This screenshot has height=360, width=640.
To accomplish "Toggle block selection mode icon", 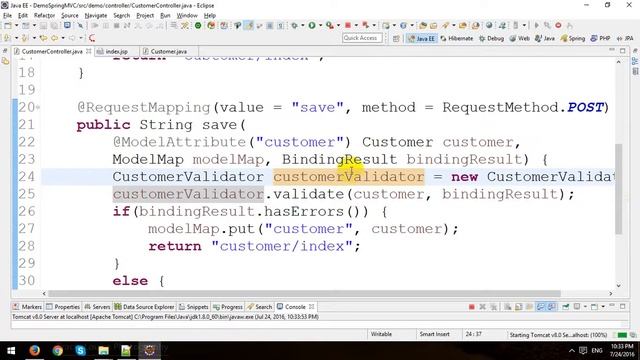I will 269,25.
